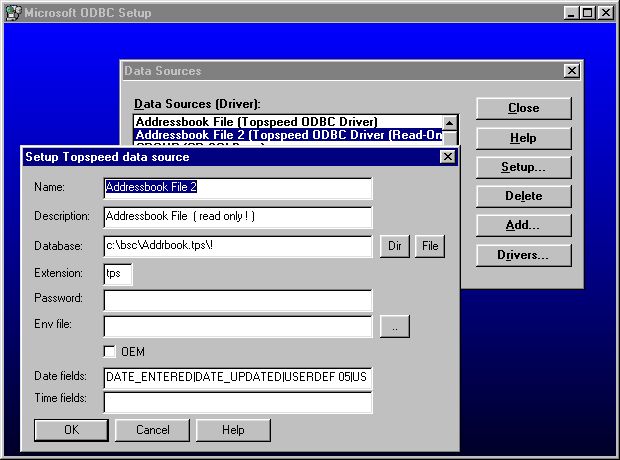Close the Data Sources window with X
Screen dimensions: 620x460
coord(572,71)
